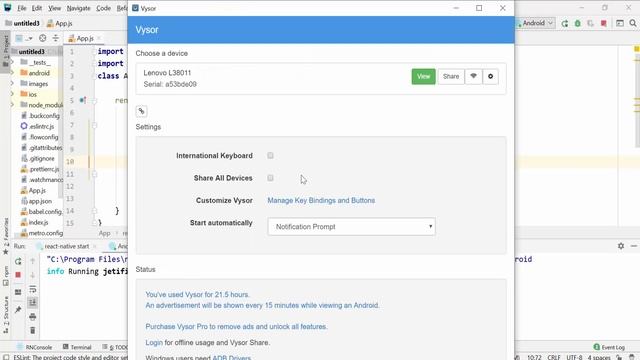Click the layout icon beside Search in IDE toolbar

[x=620, y=23]
